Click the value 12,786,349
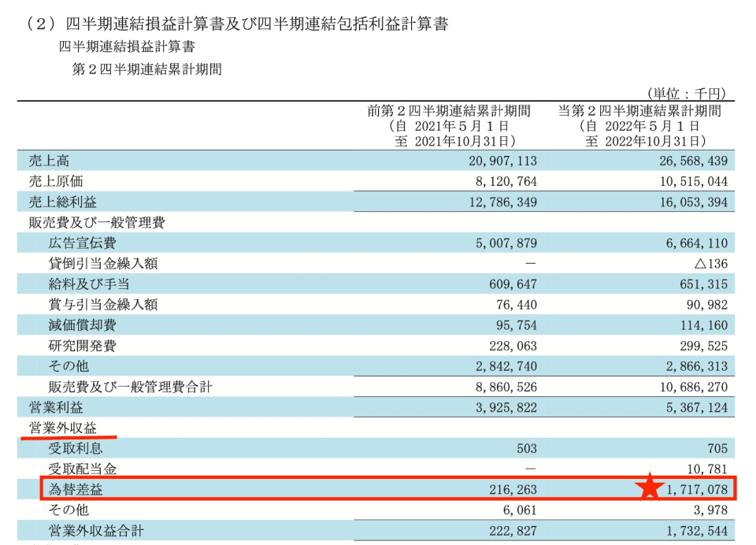 502,202
